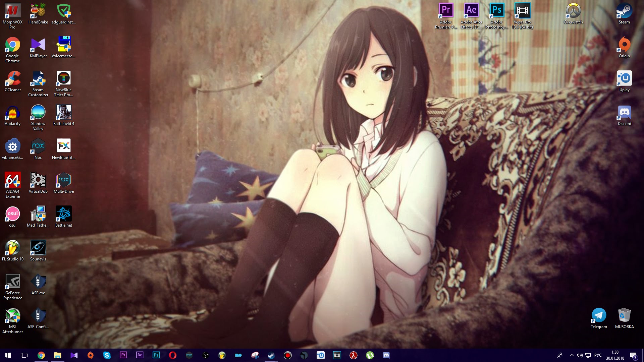The image size is (644, 362).
Task: Switch keyboard language from РУС
Action: pos(598,355)
